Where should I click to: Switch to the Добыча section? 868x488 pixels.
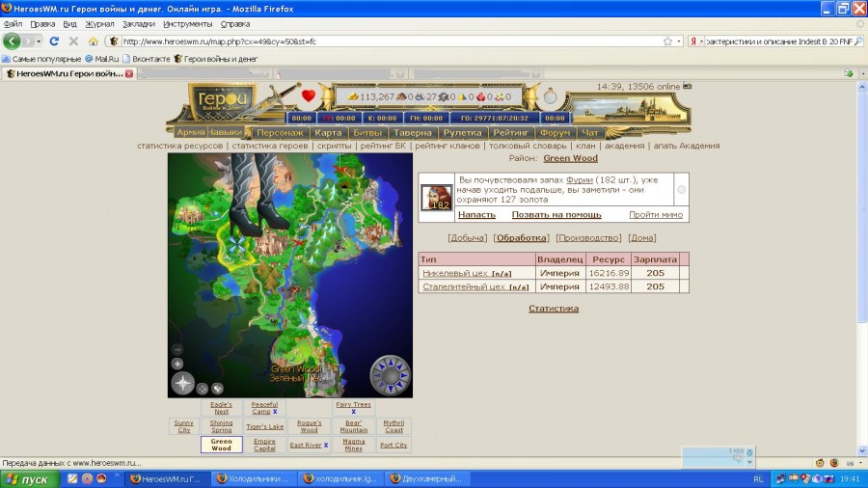click(468, 238)
